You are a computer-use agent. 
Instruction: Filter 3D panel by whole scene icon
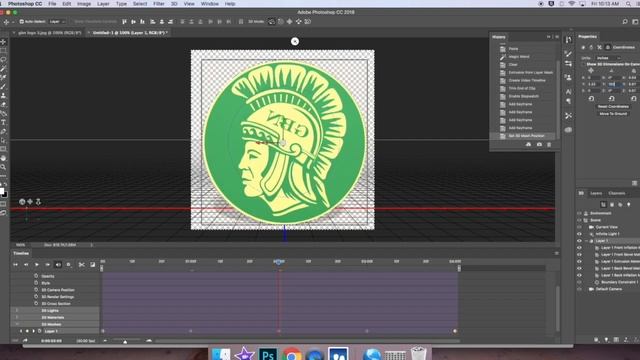click(603, 204)
